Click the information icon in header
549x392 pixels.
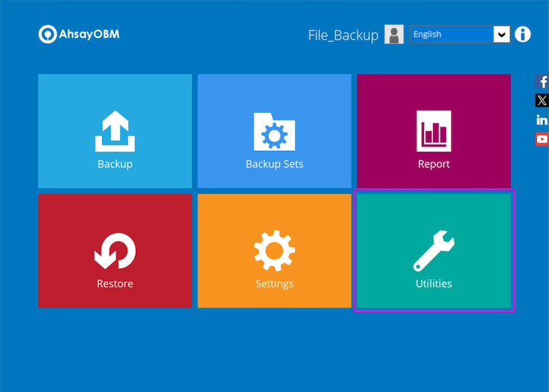click(522, 34)
